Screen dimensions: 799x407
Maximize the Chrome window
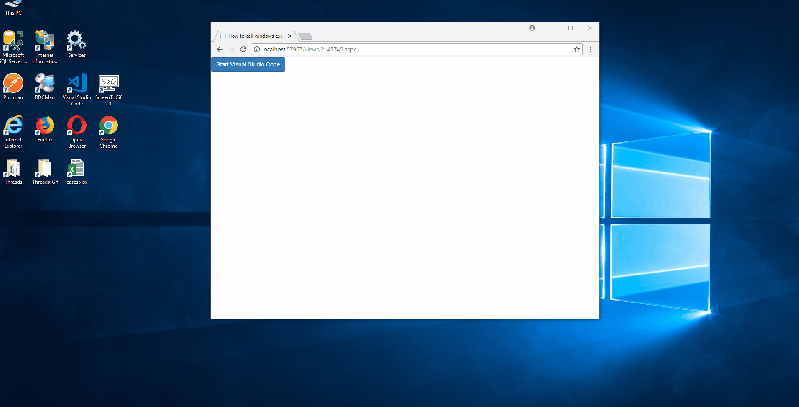tap(571, 28)
